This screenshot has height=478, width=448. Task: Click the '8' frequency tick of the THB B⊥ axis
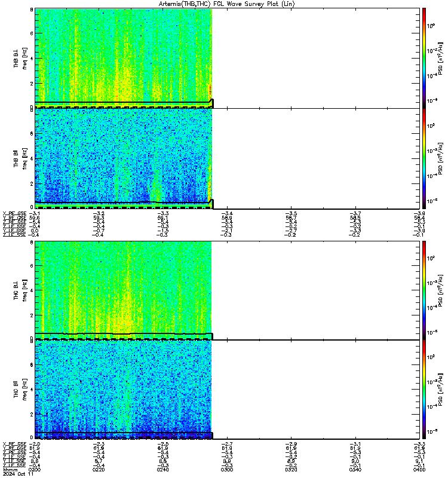pyautogui.click(x=32, y=10)
